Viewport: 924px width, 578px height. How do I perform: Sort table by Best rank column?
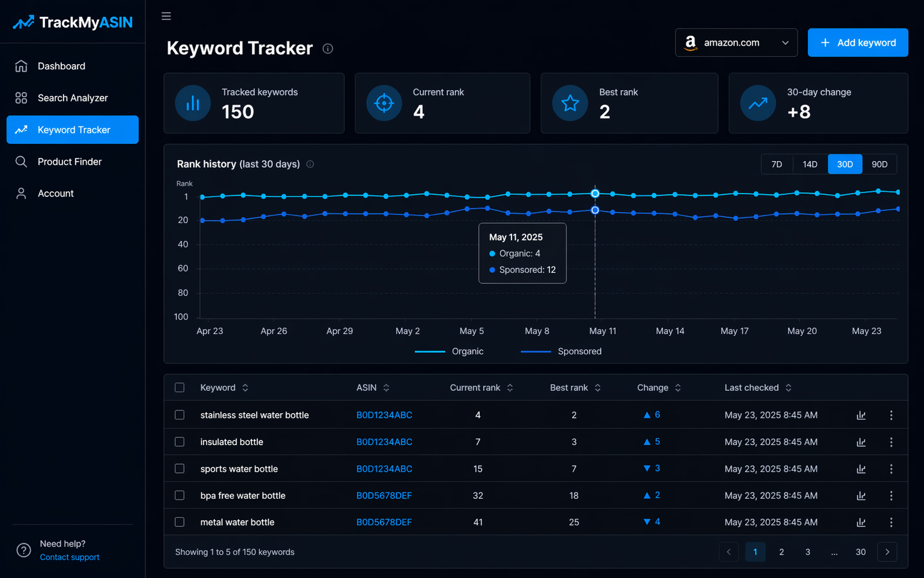pyautogui.click(x=575, y=387)
